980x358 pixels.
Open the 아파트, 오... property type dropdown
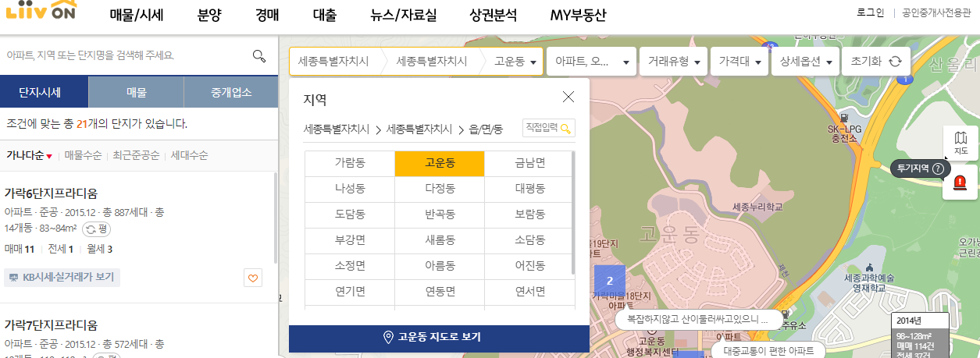coord(591,62)
